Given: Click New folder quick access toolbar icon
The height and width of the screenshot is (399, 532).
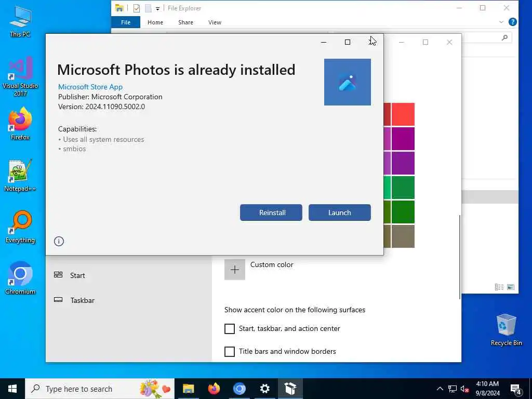Looking at the screenshot, I should 148,8.
